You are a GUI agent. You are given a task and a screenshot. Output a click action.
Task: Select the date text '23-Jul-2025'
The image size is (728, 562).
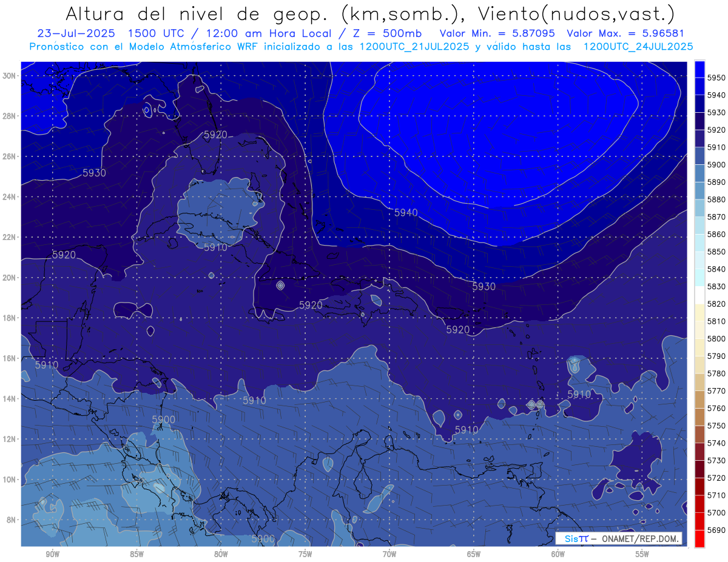tap(78, 33)
